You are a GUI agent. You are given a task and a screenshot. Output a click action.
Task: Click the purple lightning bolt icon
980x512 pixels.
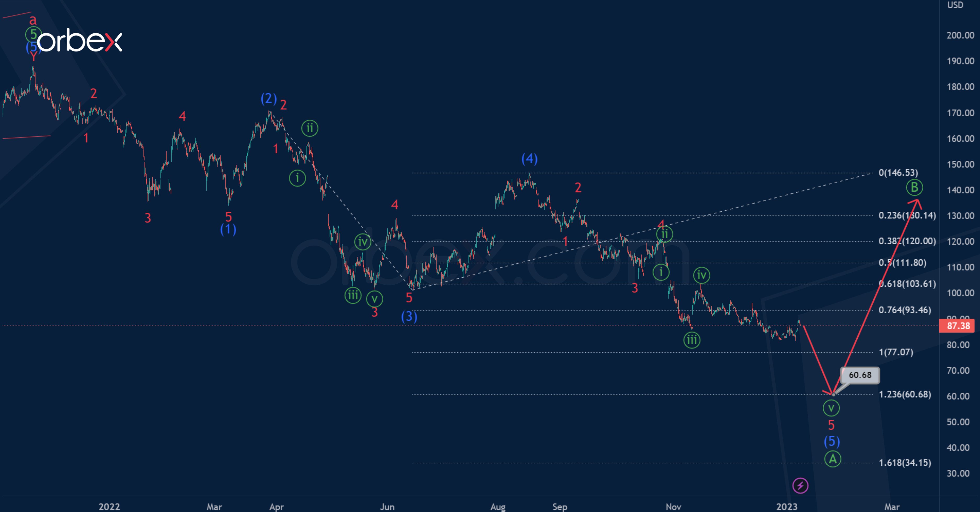point(800,485)
